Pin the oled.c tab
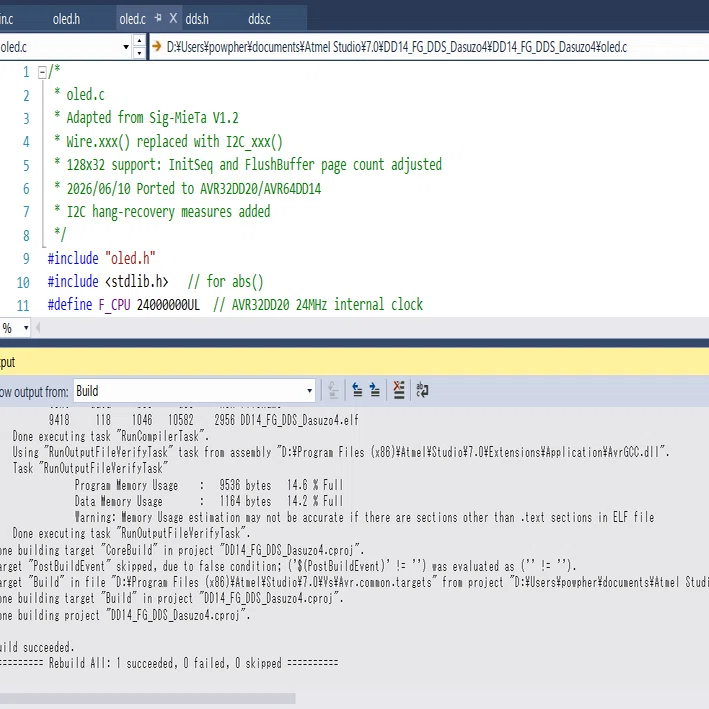Screen dimensions: 709x709 158,18
